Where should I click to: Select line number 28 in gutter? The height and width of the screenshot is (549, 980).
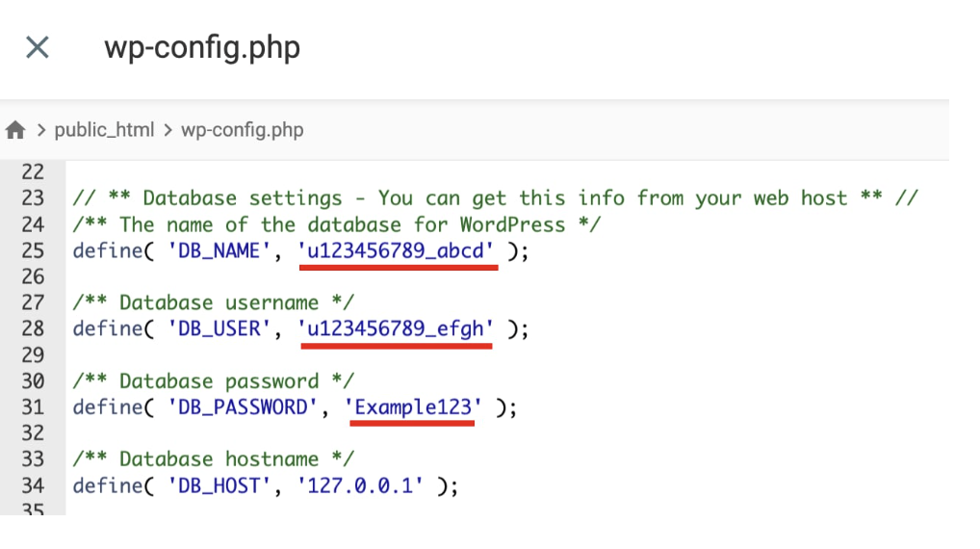[33, 329]
